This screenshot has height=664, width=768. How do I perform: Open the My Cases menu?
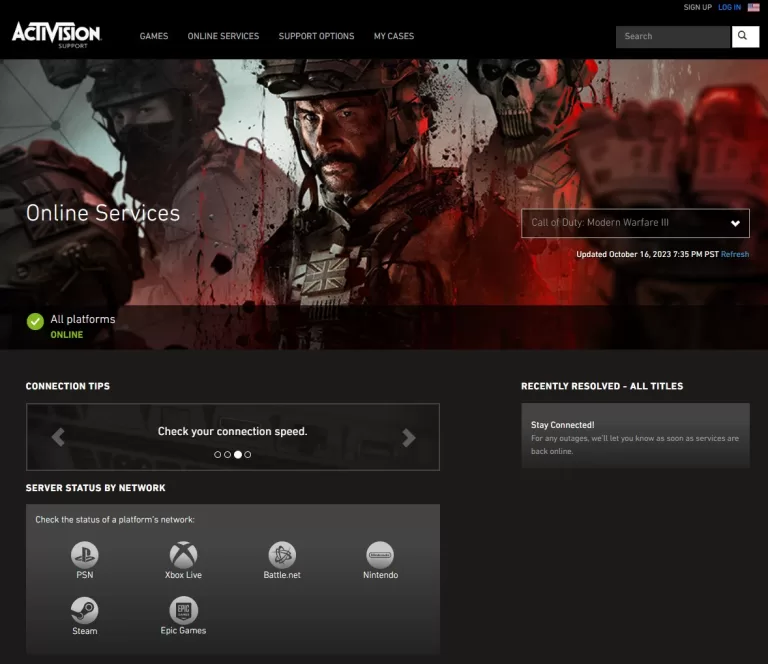click(394, 36)
